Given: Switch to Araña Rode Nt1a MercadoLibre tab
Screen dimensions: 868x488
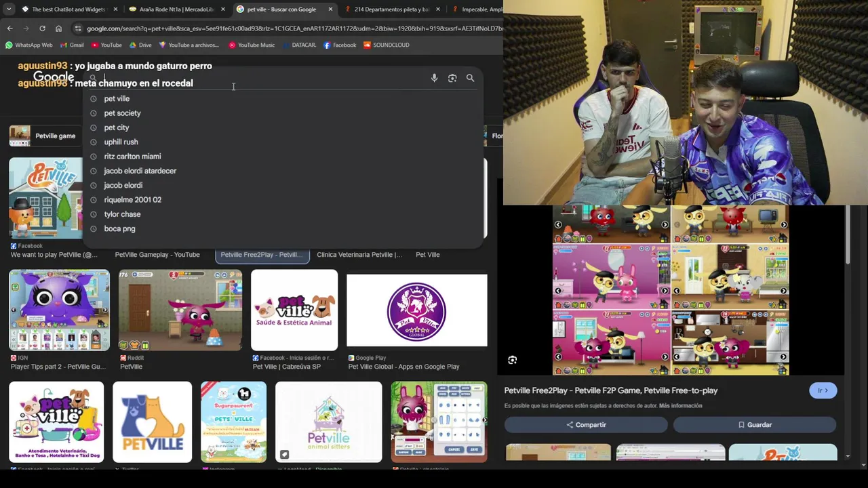Looking at the screenshot, I should pyautogui.click(x=176, y=9).
